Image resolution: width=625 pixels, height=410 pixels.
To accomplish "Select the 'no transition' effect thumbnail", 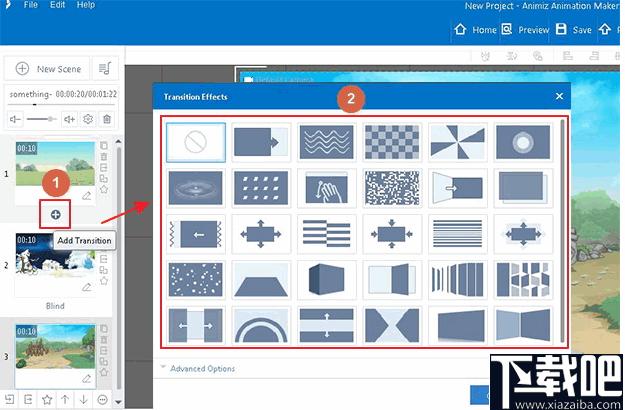I will pyautogui.click(x=196, y=142).
